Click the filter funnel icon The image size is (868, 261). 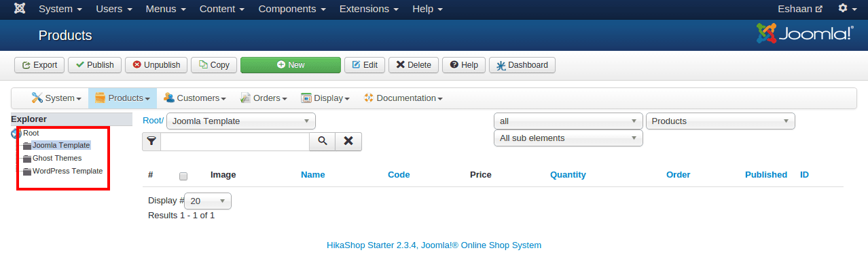[x=151, y=141]
